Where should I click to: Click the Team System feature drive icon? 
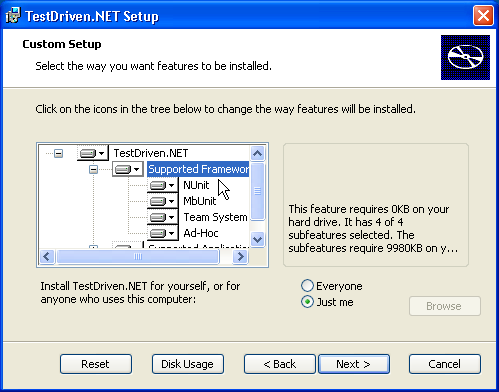click(x=163, y=217)
